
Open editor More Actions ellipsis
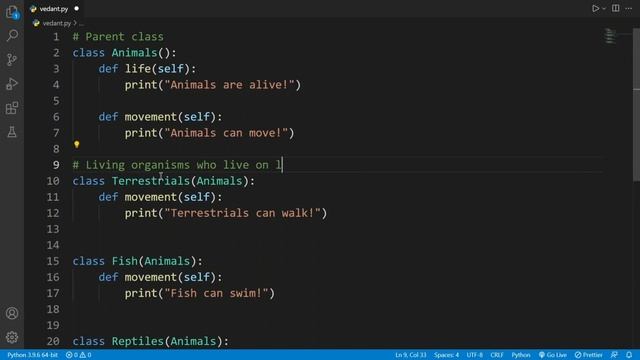(x=629, y=9)
